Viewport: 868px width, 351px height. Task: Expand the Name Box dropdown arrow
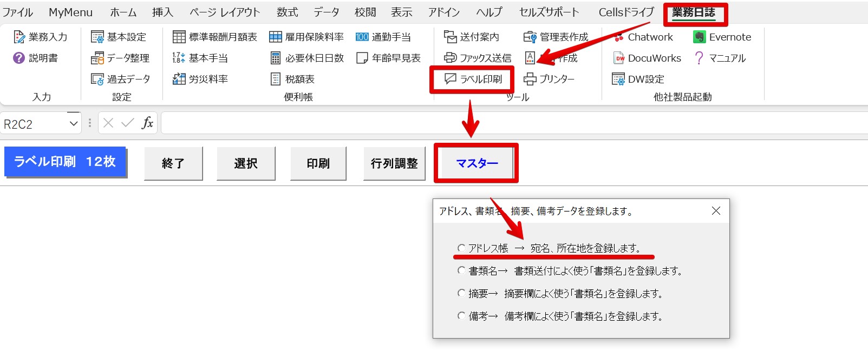click(74, 124)
